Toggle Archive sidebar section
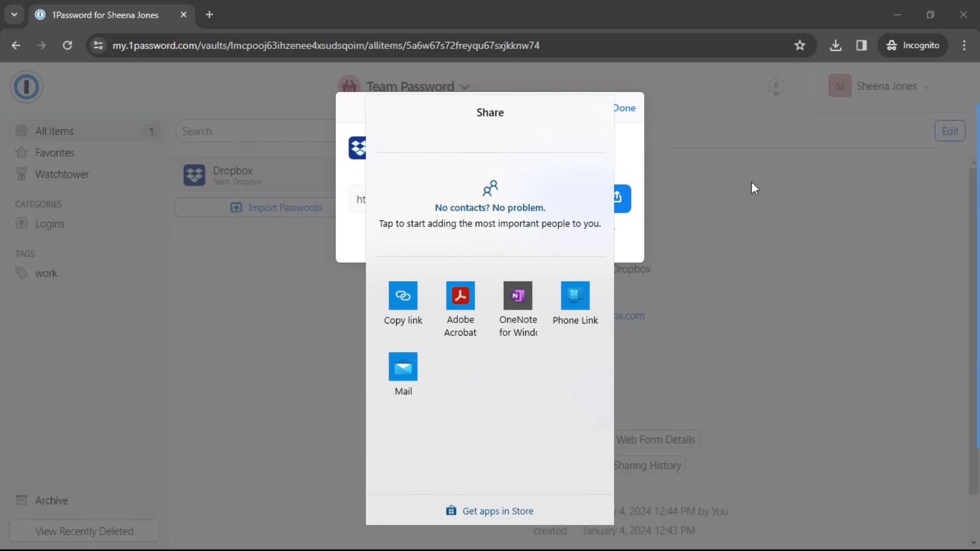Viewport: 980px width, 551px height. (x=51, y=500)
